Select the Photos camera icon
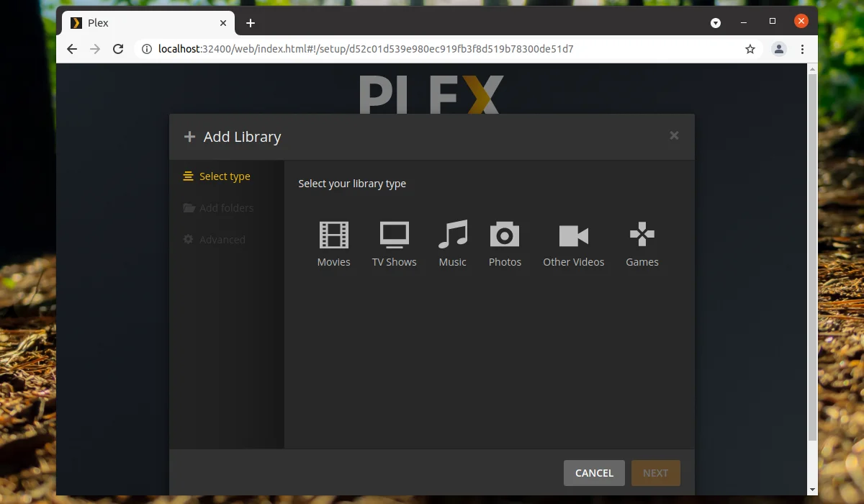 [505, 235]
